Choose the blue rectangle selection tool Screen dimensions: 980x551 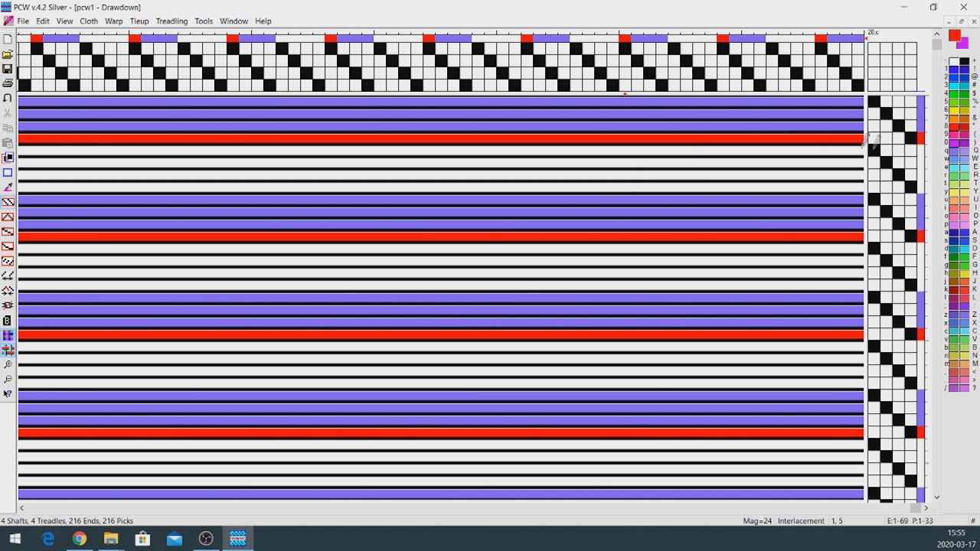click(x=8, y=172)
